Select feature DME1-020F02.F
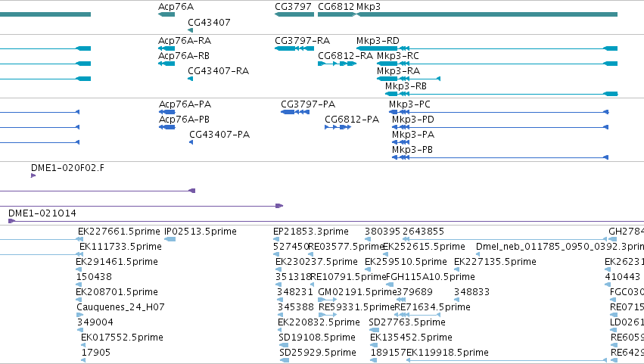The width and height of the screenshot is (644, 364). [67, 169]
